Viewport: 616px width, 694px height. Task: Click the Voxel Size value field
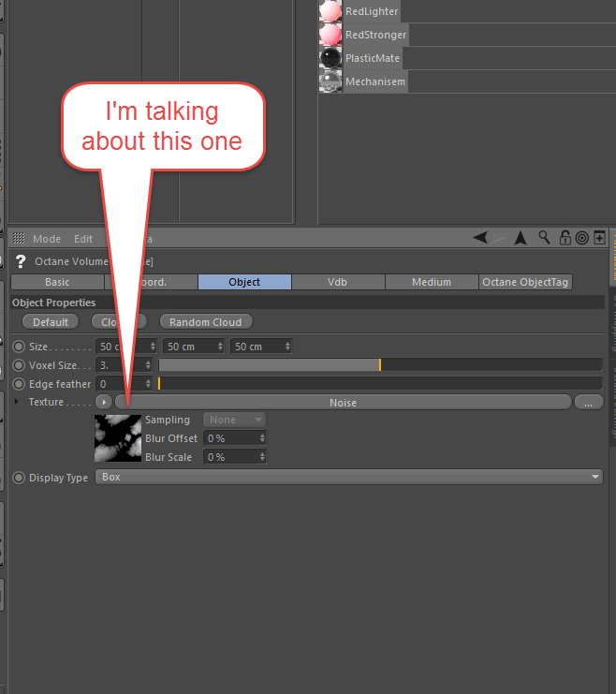pyautogui.click(x=124, y=365)
